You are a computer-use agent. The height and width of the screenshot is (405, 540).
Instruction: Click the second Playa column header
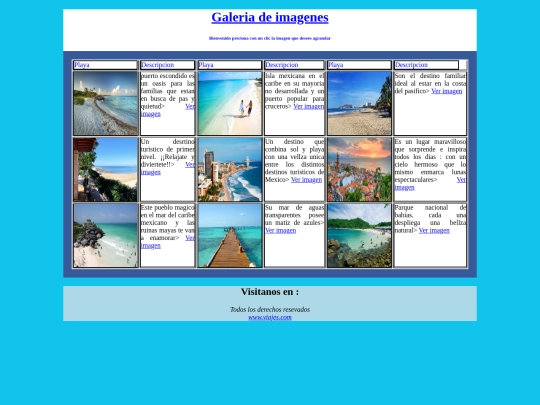pos(230,65)
